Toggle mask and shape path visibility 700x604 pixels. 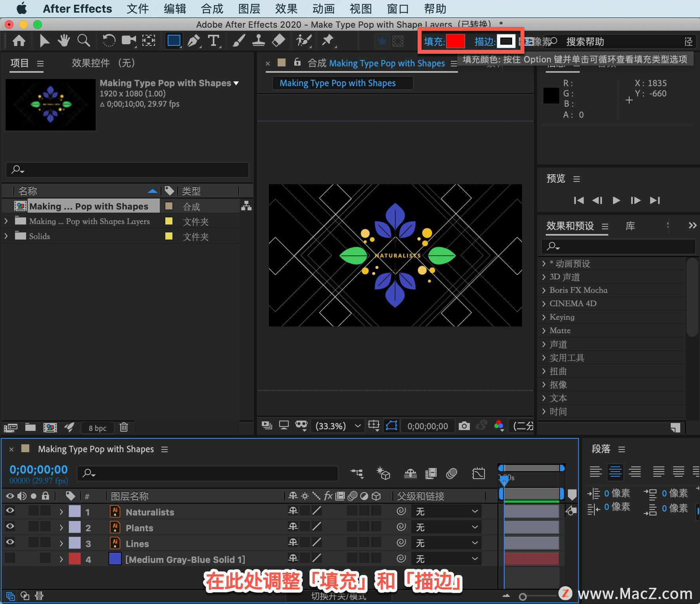pyautogui.click(x=392, y=426)
